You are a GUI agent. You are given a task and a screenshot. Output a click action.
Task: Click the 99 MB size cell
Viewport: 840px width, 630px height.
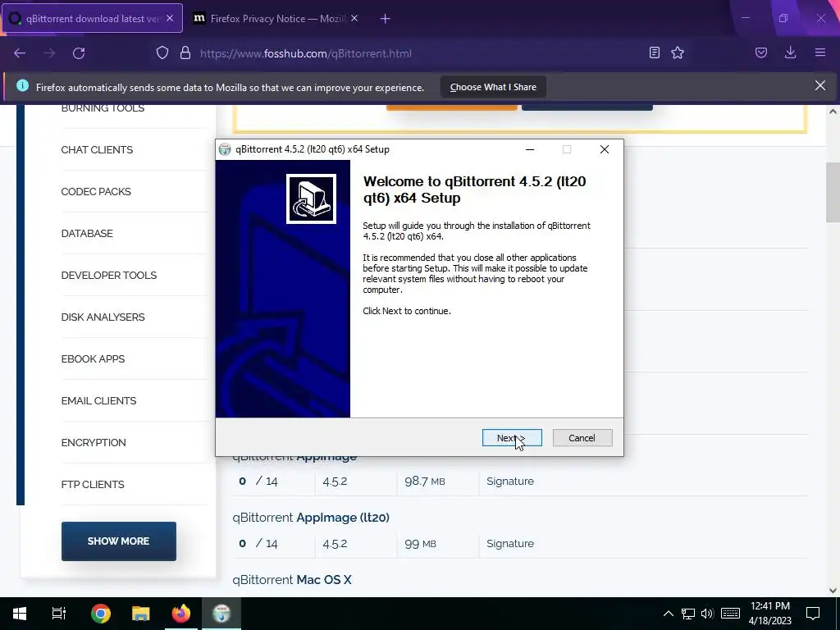421,543
